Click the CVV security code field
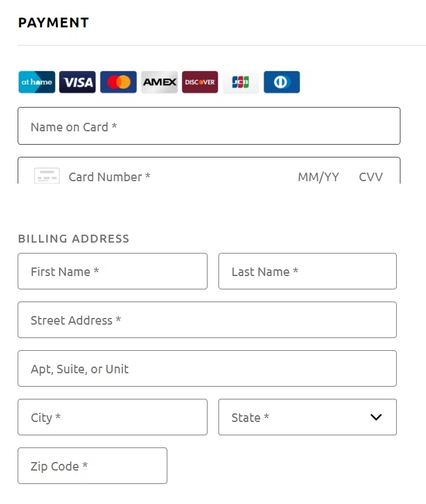 pos(371,177)
